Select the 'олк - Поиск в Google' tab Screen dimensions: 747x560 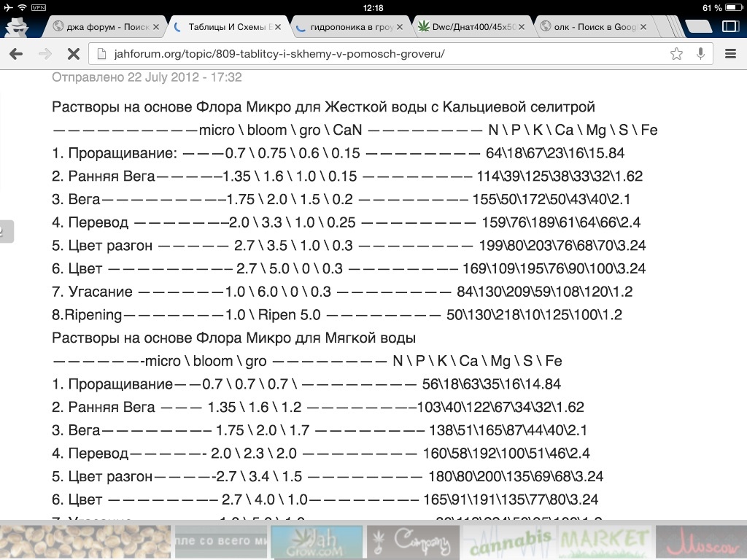click(591, 27)
